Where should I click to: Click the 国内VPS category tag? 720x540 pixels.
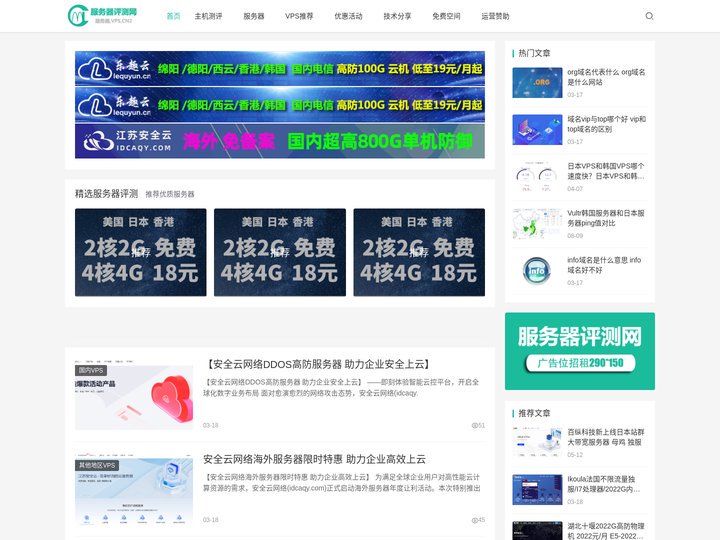pos(91,370)
